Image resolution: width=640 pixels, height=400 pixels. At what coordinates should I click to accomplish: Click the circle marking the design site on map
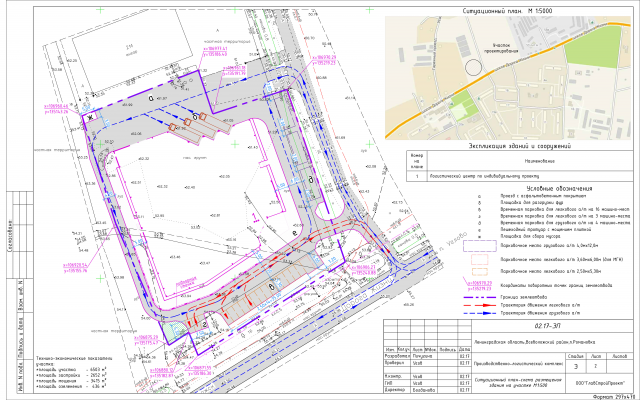(473, 67)
